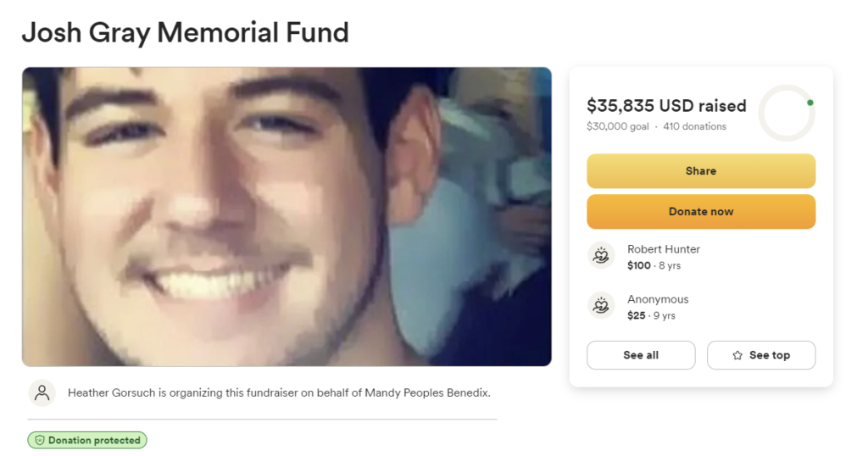
Task: Click the circular goal progress ring
Action: click(x=787, y=113)
